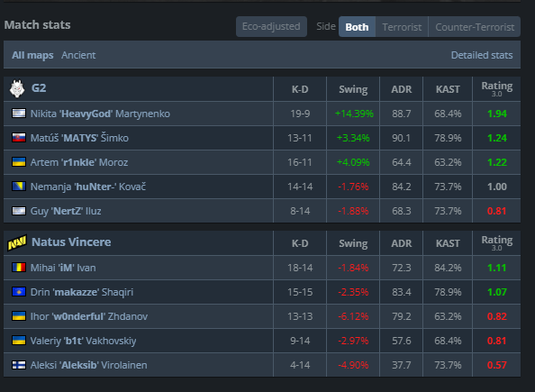Switch to the All maps tab
535x392 pixels.
32,55
